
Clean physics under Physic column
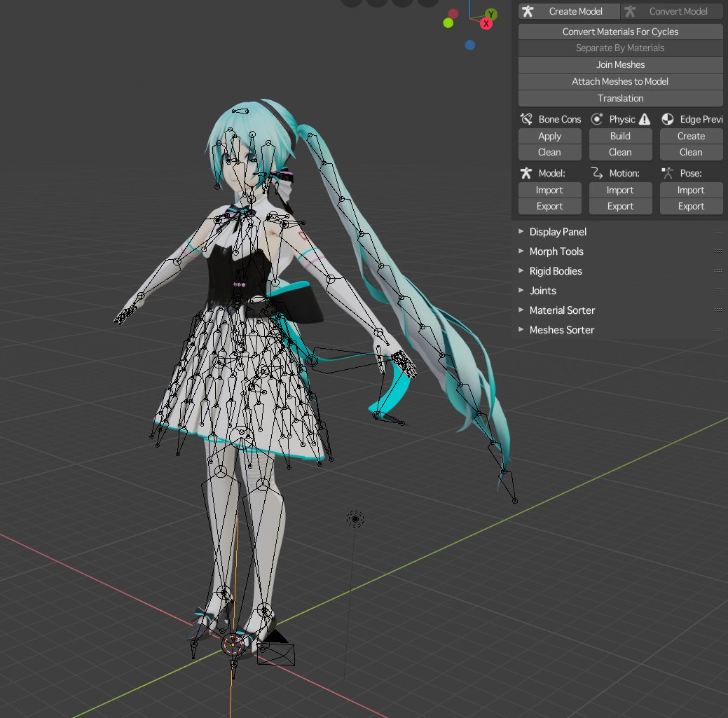620,152
